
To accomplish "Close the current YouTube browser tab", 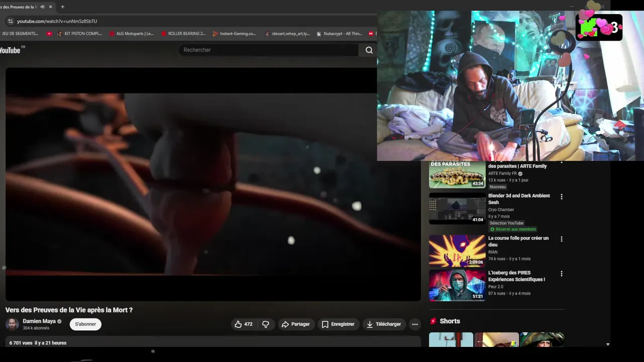I will (x=50, y=7).
